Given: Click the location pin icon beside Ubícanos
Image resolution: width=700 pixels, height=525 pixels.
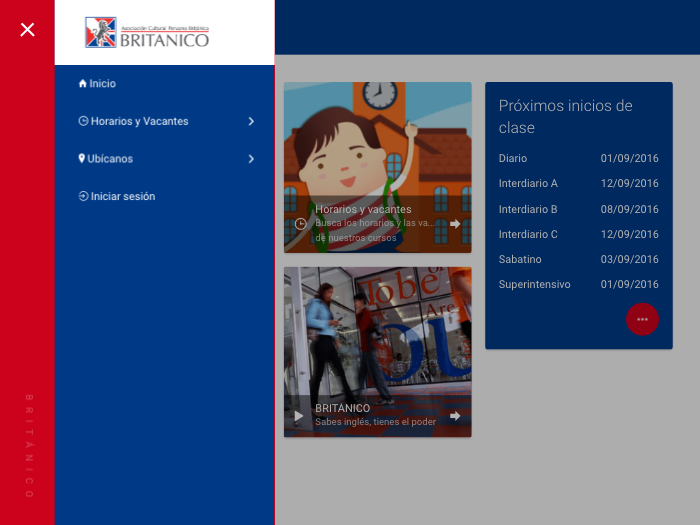Looking at the screenshot, I should click(x=82, y=158).
